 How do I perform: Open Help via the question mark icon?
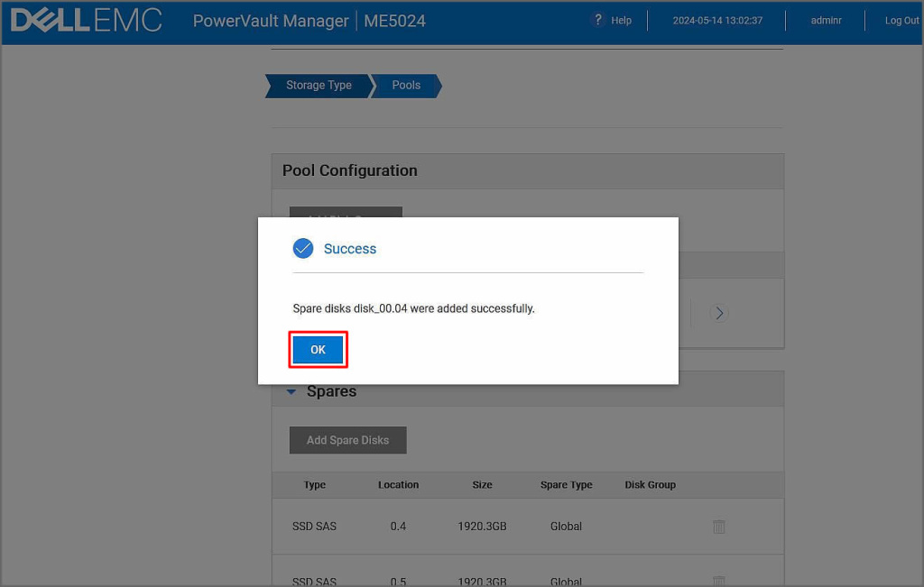[597, 20]
